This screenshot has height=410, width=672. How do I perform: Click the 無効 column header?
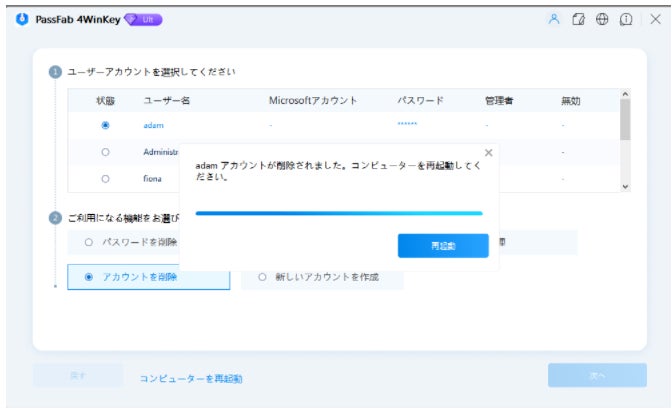pyautogui.click(x=570, y=101)
